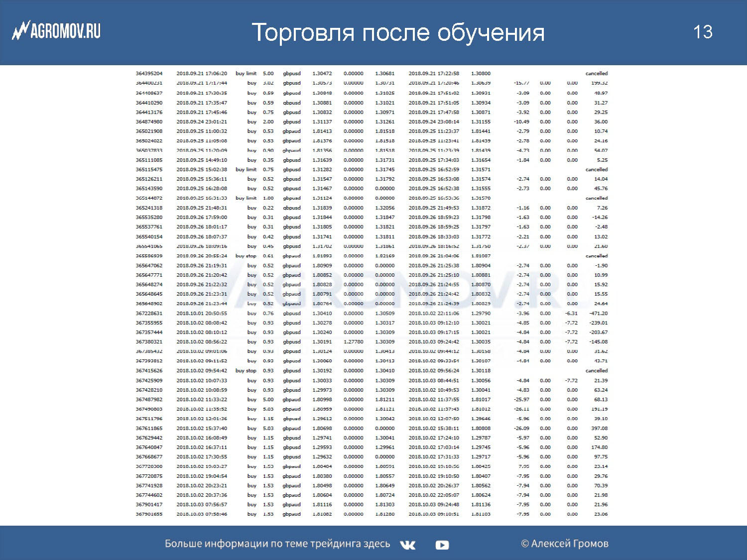Select order ID 365586939
This screenshot has height=560, width=747.
click(x=149, y=256)
